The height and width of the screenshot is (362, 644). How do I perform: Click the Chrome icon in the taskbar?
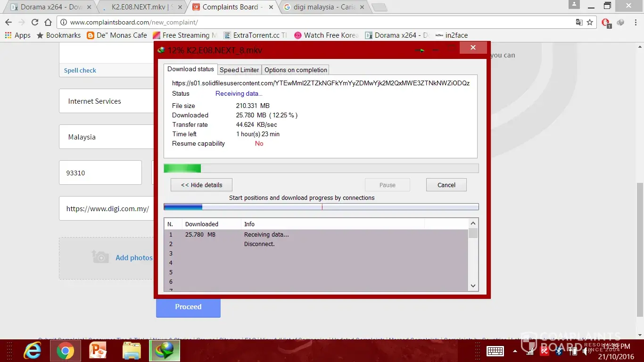[66, 351]
